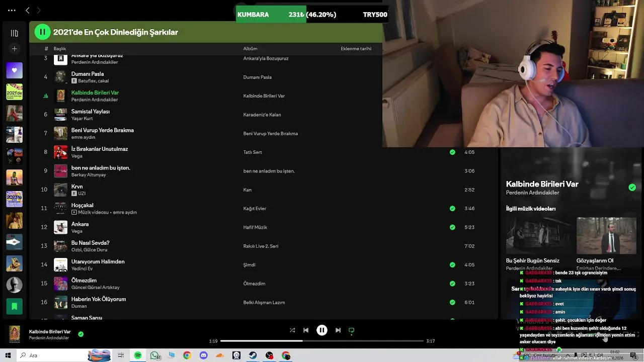
Task: Toggle saved check on Haberin Yok Ölüyorum
Action: click(452, 302)
